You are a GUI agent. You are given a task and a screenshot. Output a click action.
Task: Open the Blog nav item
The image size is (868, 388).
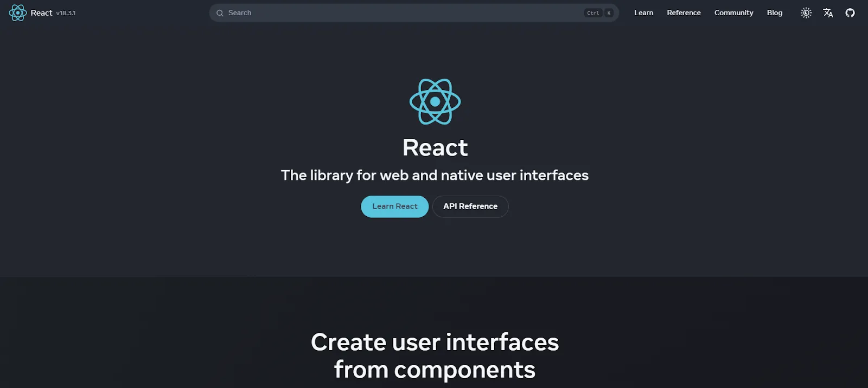774,12
